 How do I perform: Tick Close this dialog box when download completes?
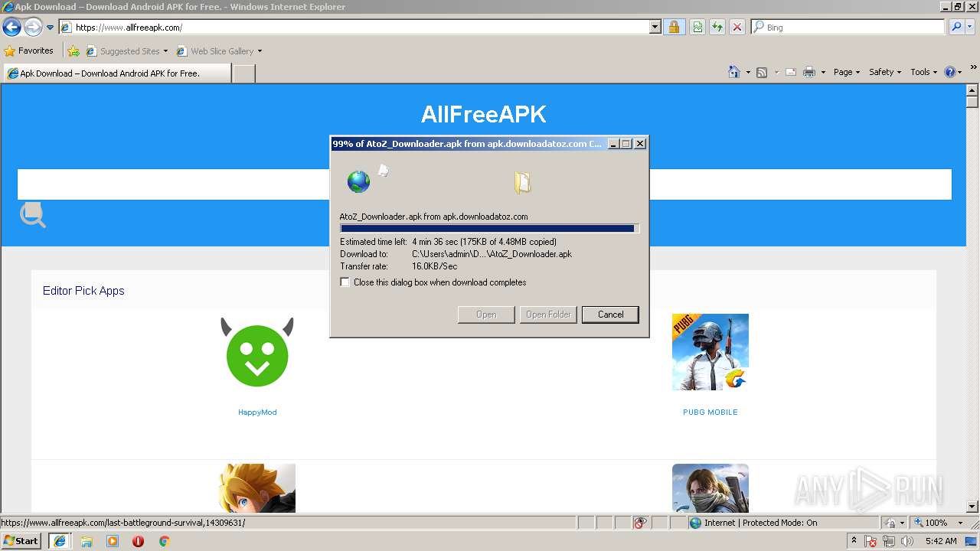tap(345, 282)
